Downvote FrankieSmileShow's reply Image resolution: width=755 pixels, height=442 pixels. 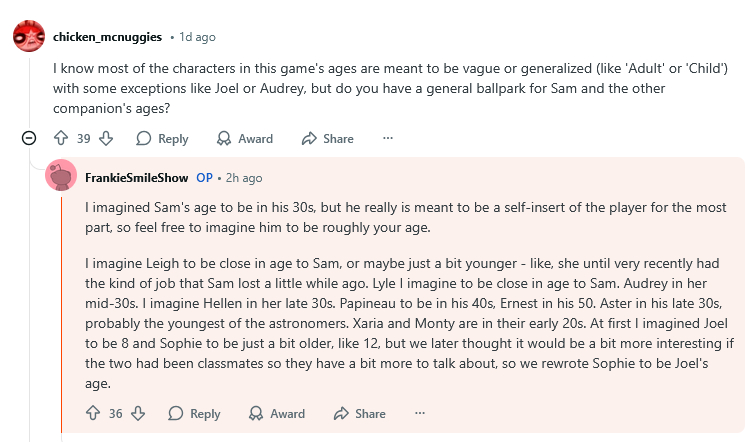click(x=139, y=413)
